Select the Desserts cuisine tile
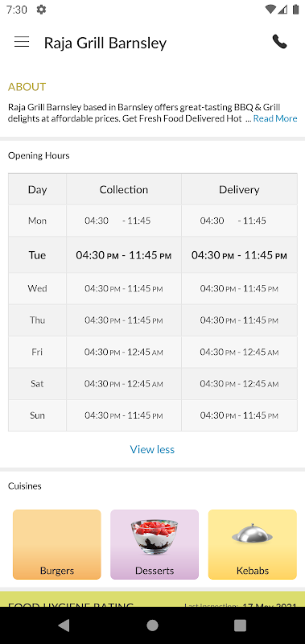Viewport: 305px width, 644px height. pos(155,544)
